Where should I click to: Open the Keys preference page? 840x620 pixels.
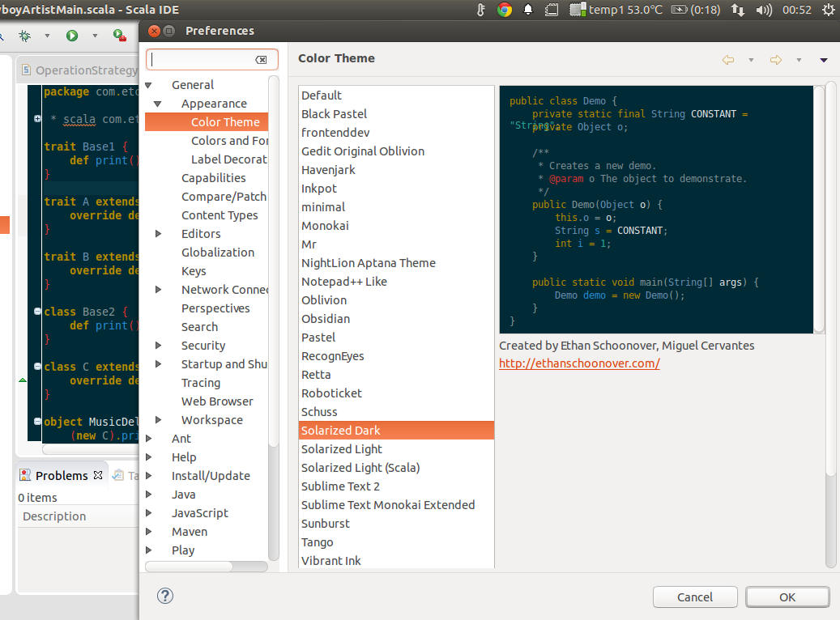(x=194, y=271)
